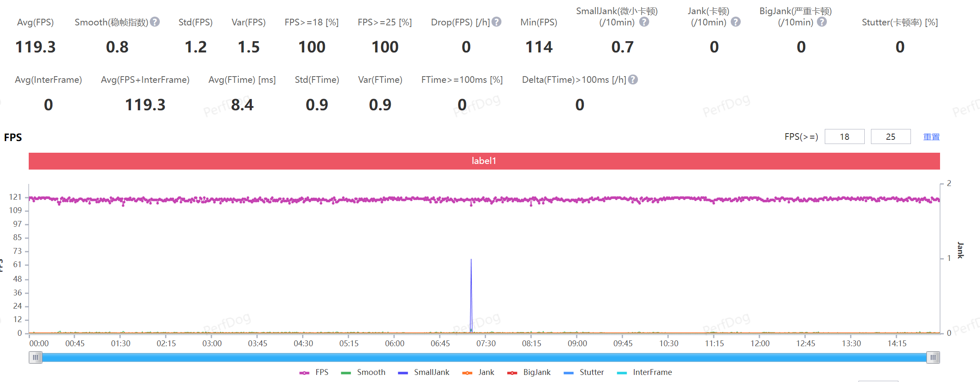
Task: Select the red label1 bar
Action: click(484, 161)
